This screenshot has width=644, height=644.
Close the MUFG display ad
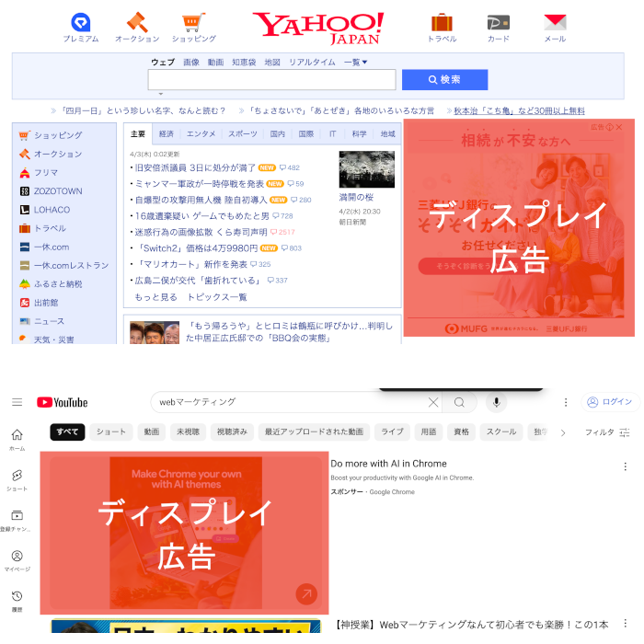[619, 127]
